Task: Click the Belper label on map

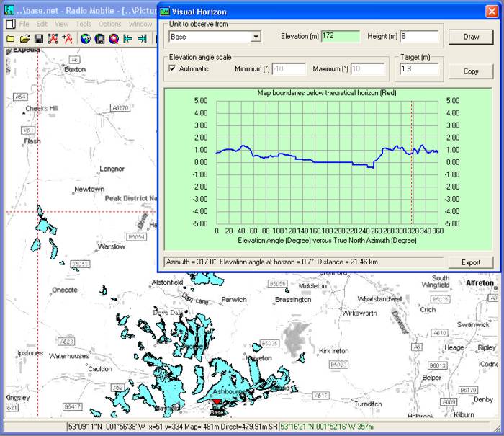Action: [432, 378]
